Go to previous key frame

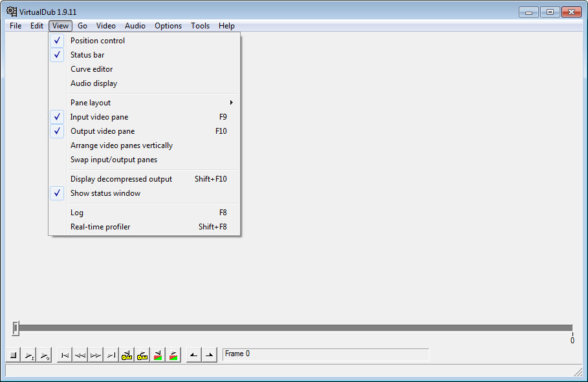point(127,355)
